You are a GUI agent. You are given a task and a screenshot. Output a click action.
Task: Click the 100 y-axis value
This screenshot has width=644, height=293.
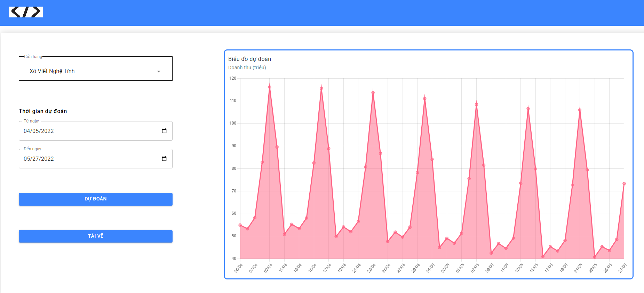click(x=233, y=123)
